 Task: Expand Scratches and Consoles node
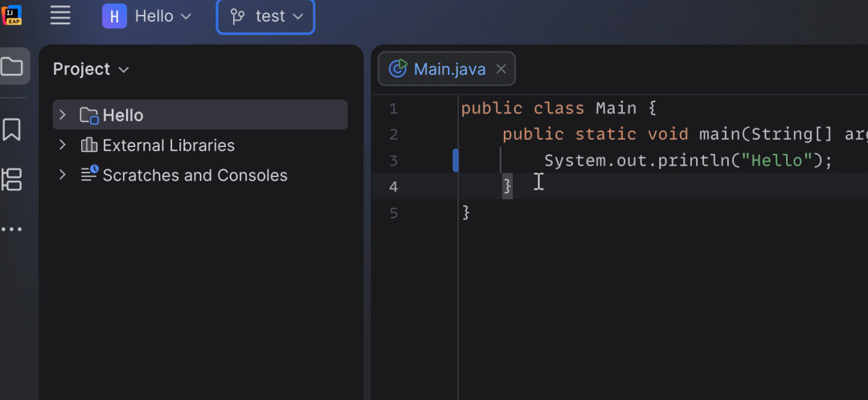click(x=62, y=175)
